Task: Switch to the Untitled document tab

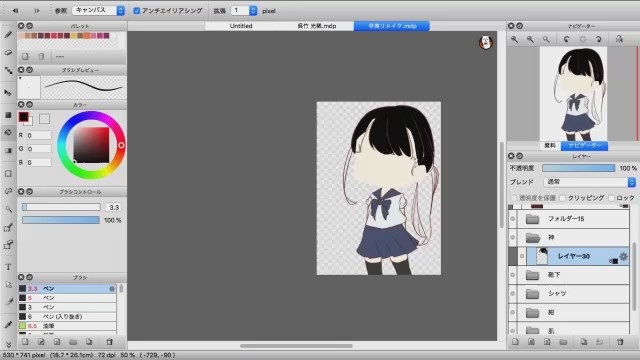Action: [x=241, y=26]
